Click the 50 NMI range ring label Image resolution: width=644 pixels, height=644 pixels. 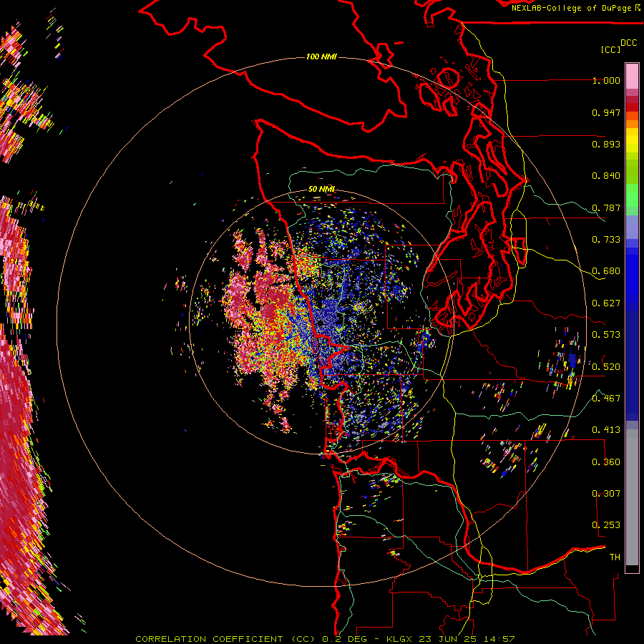click(321, 190)
